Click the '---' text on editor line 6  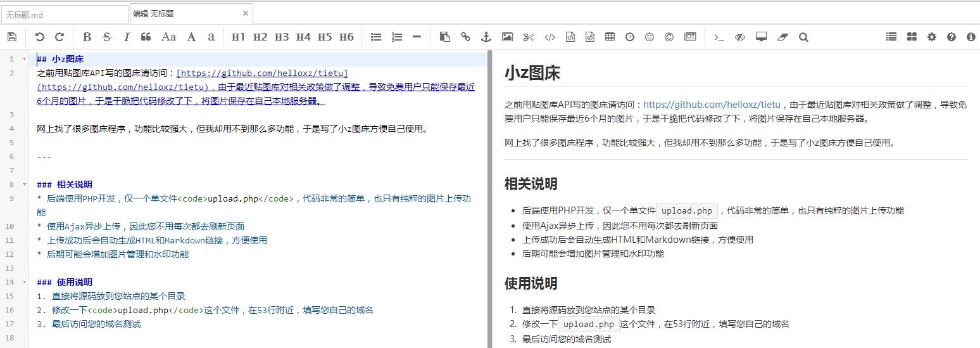[44, 157]
